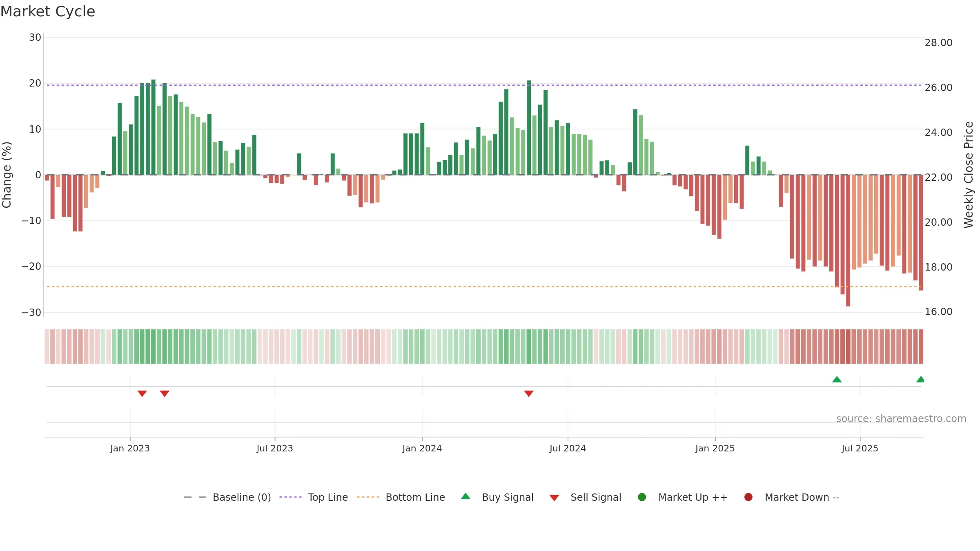Select the first sell signal marker after Jan 2023

[142, 393]
